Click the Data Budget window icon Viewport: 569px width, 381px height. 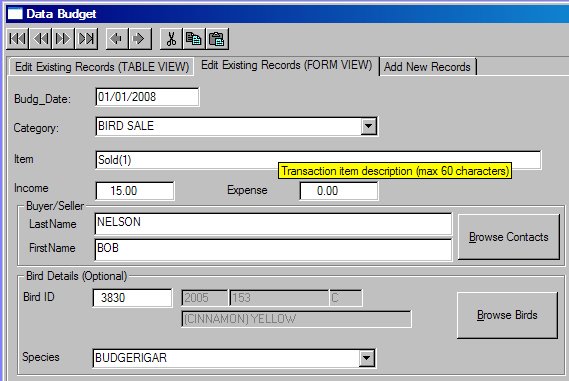tap(15, 14)
